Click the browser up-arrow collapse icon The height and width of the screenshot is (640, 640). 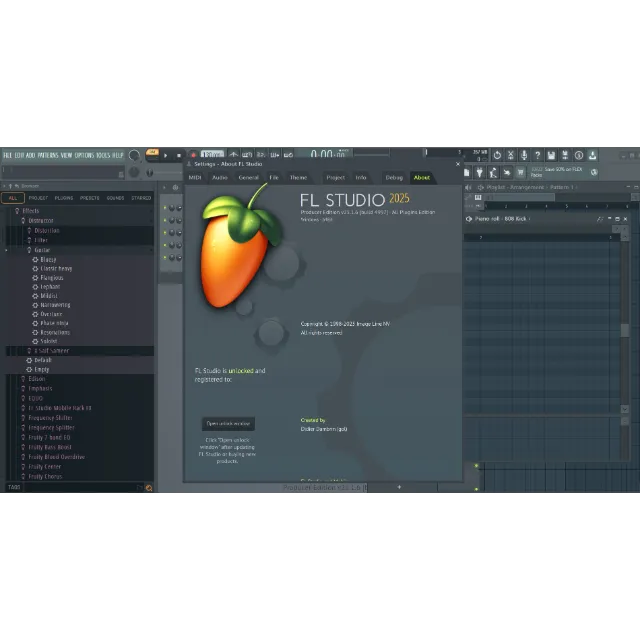point(10,186)
